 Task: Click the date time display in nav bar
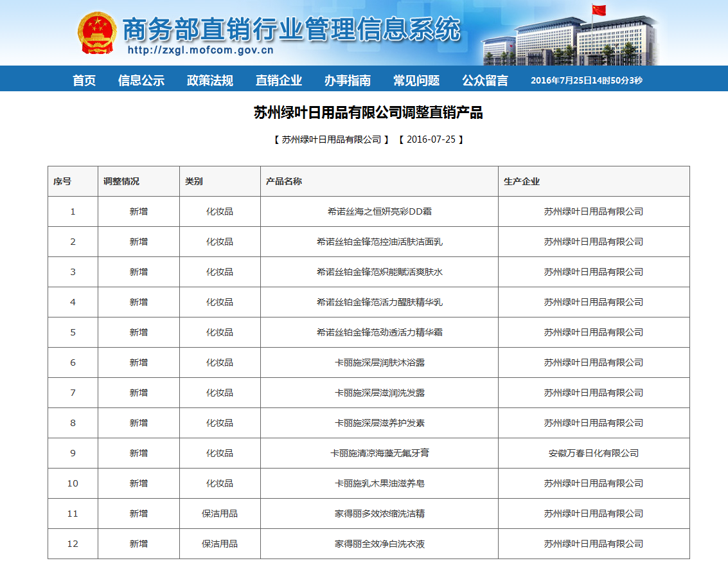point(587,80)
